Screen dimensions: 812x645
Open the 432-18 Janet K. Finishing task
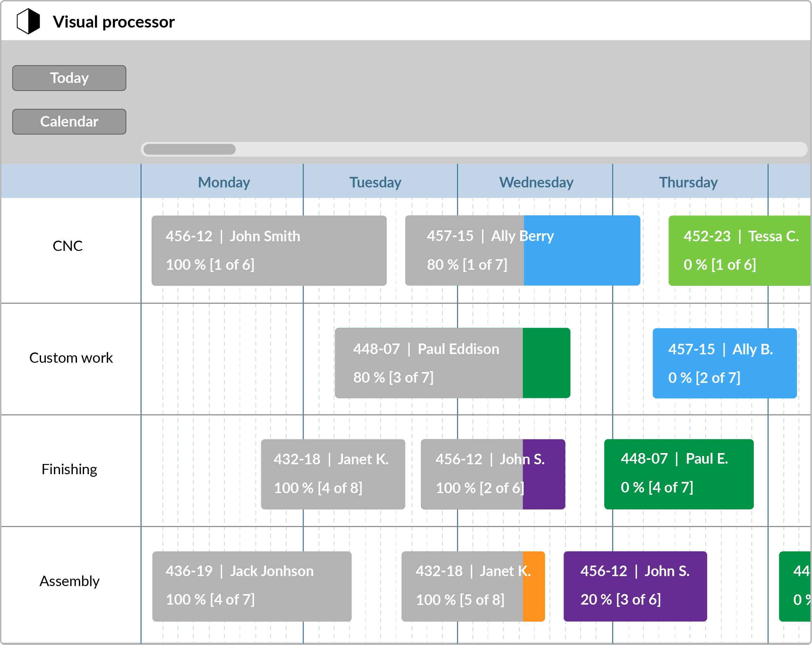click(333, 475)
